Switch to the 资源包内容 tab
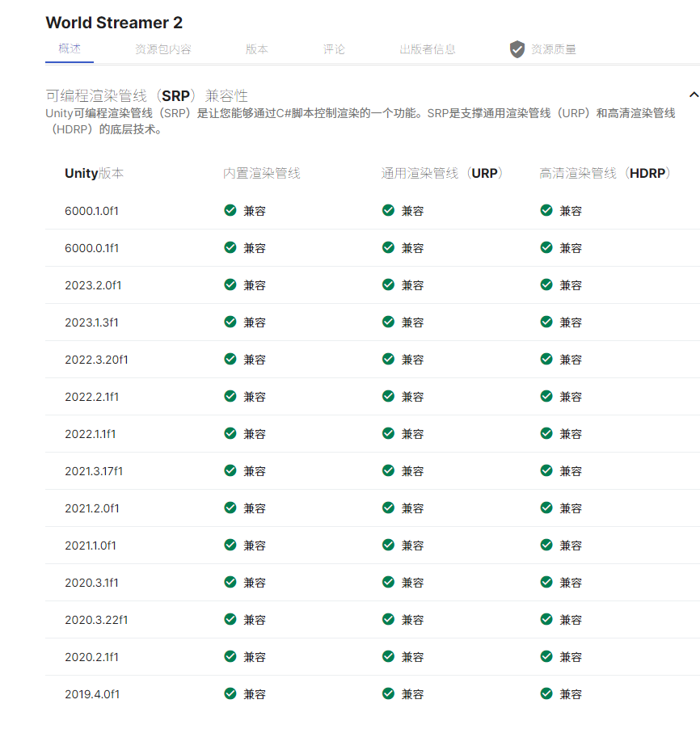700x729 pixels. (163, 49)
